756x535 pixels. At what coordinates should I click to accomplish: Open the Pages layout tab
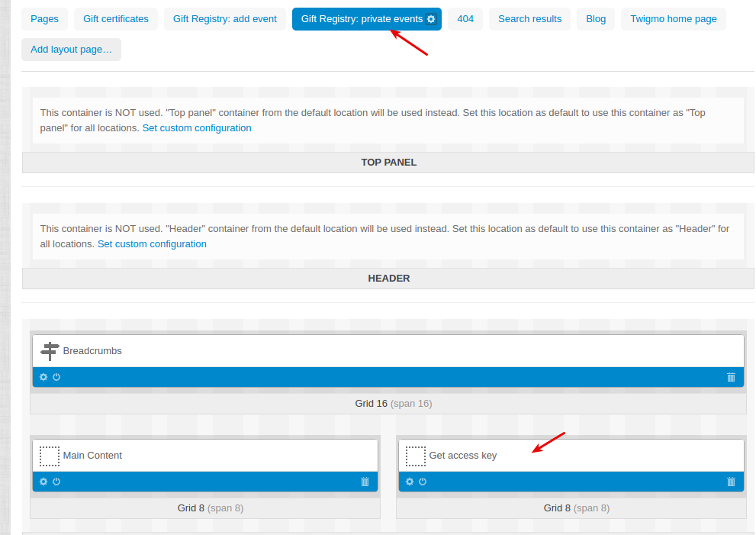[x=44, y=19]
